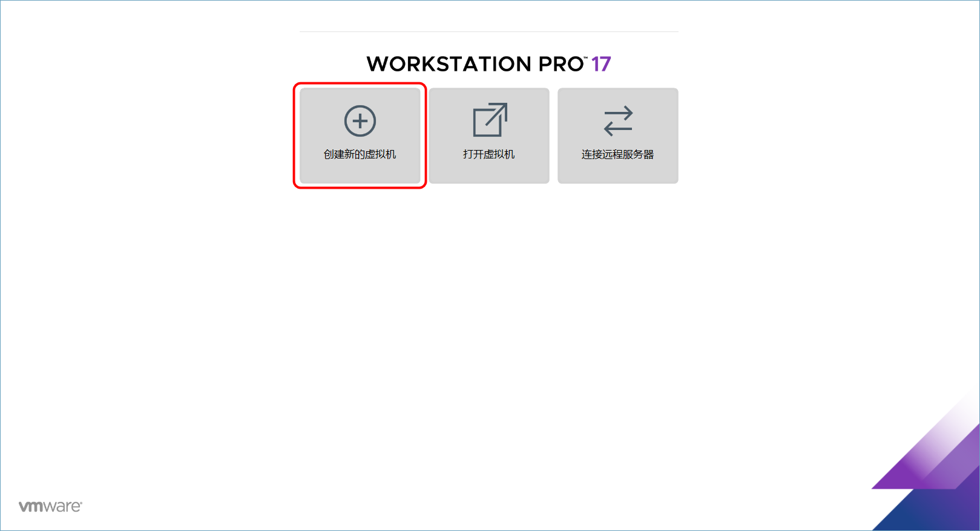Viewport: 980px width, 531px height.
Task: Select the 创建新的虚拟机 text label
Action: [x=360, y=154]
